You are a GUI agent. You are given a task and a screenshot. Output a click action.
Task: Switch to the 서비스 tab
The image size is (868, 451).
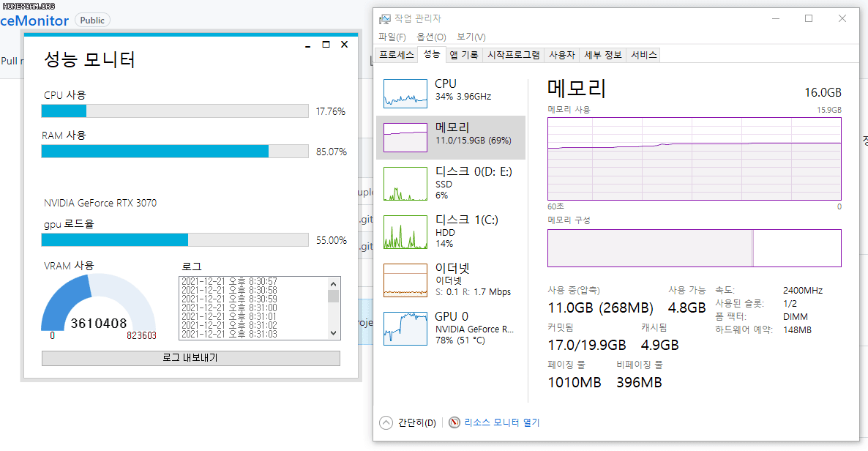click(x=644, y=55)
